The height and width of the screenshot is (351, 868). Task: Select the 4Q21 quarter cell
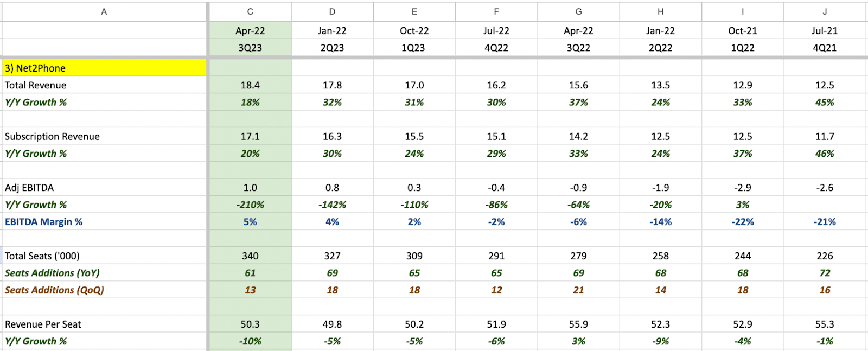825,48
